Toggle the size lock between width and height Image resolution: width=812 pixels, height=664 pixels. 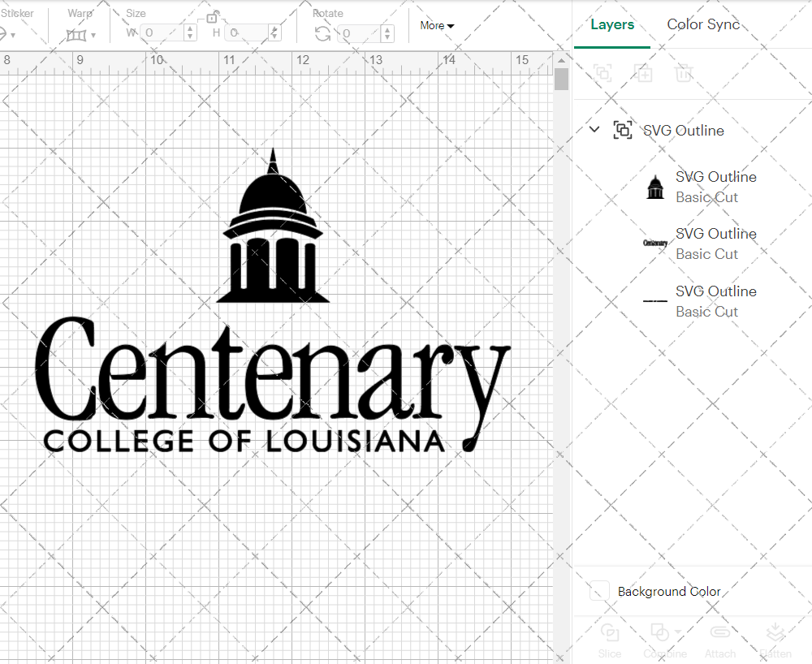pyautogui.click(x=210, y=17)
